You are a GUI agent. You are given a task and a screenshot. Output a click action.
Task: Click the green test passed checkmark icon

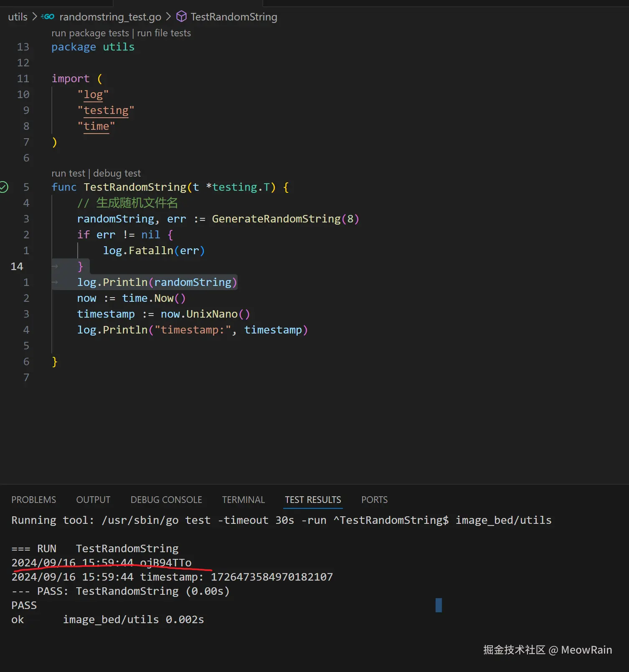coord(4,187)
